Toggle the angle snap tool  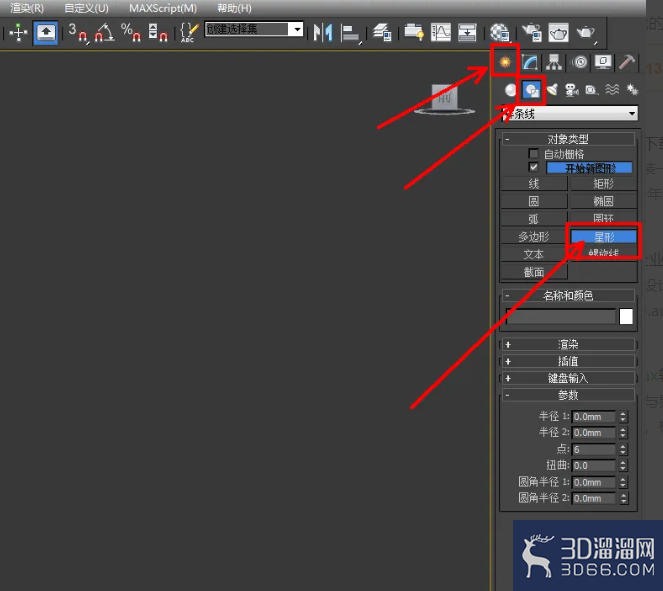tap(104, 32)
